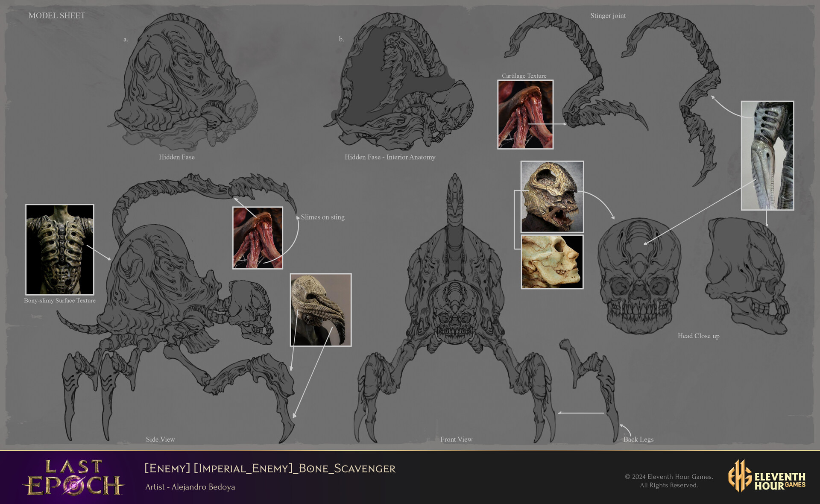The width and height of the screenshot is (820, 504).
Task: Click the Bony-slimy Surface Texture reference image
Action: [x=60, y=249]
